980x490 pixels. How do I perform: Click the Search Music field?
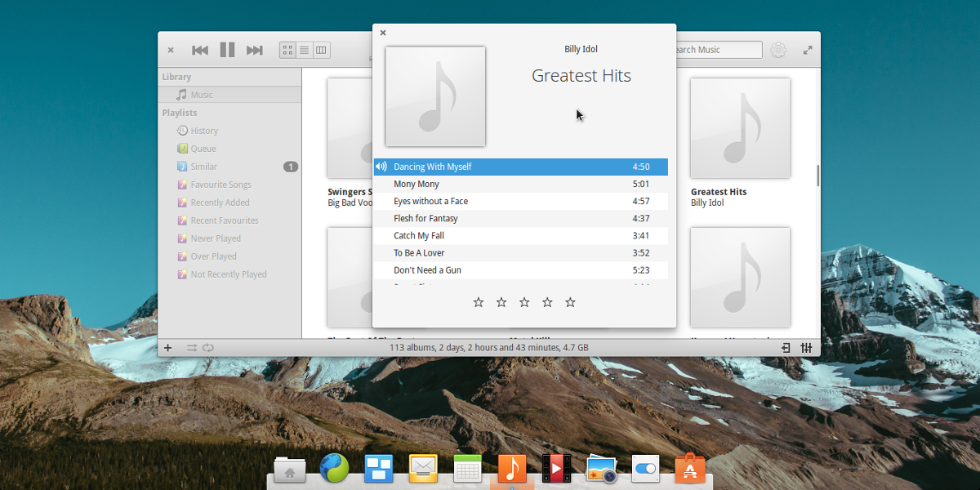coord(715,50)
